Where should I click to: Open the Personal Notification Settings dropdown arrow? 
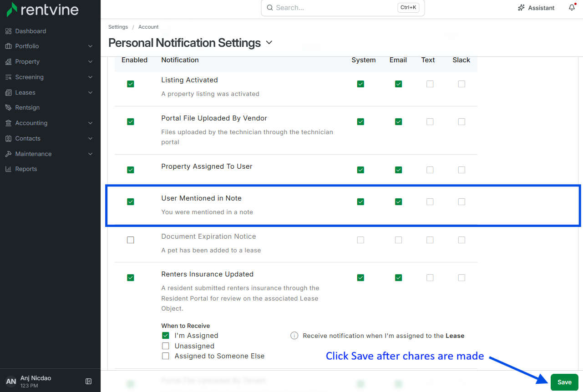[269, 42]
